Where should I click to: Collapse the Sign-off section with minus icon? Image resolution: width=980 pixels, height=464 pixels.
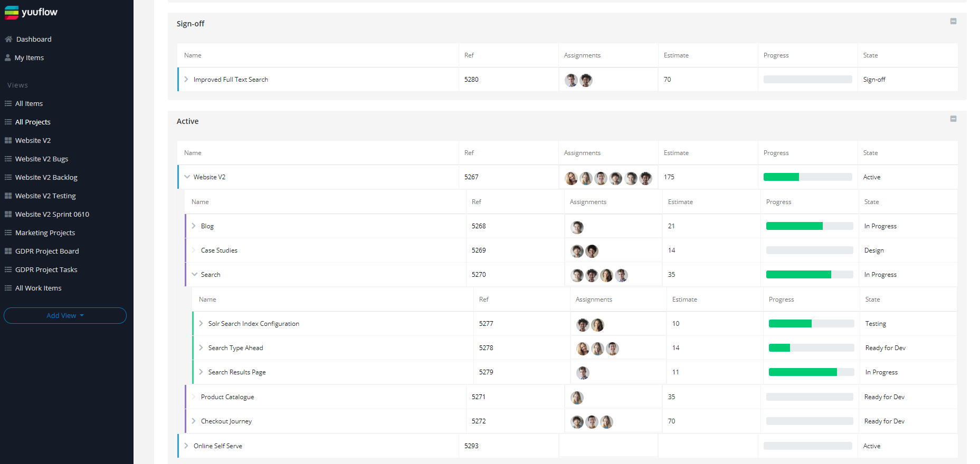[953, 21]
